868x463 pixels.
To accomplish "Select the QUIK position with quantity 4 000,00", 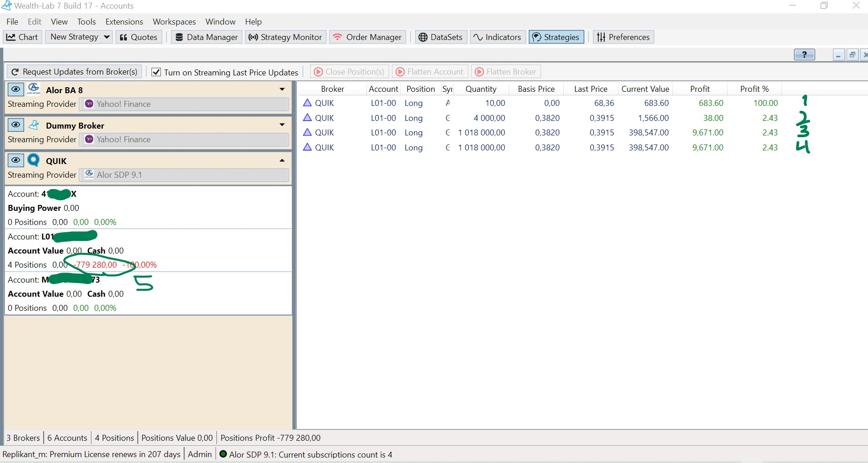I will pyautogui.click(x=489, y=118).
